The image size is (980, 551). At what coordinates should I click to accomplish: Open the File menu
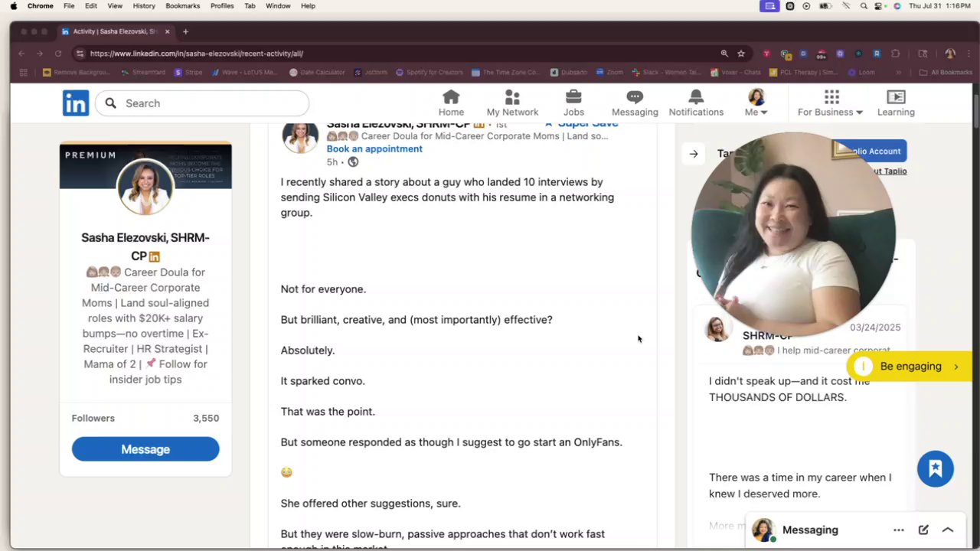(69, 6)
